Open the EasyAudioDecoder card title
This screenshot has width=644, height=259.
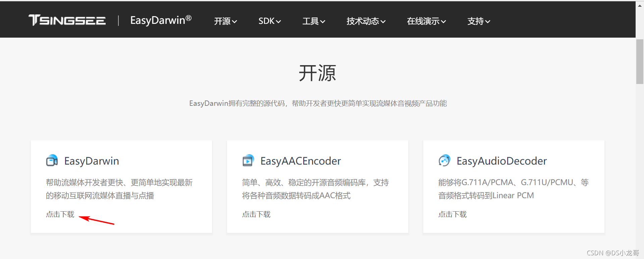click(501, 161)
